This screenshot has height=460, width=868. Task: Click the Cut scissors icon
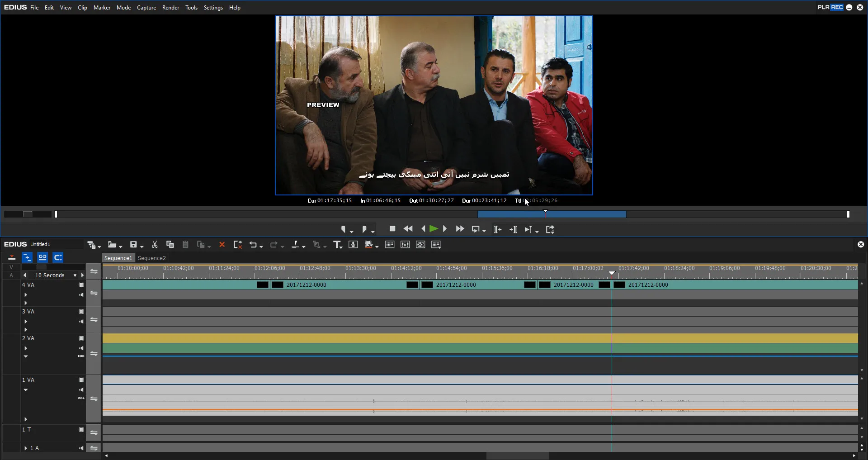point(155,245)
